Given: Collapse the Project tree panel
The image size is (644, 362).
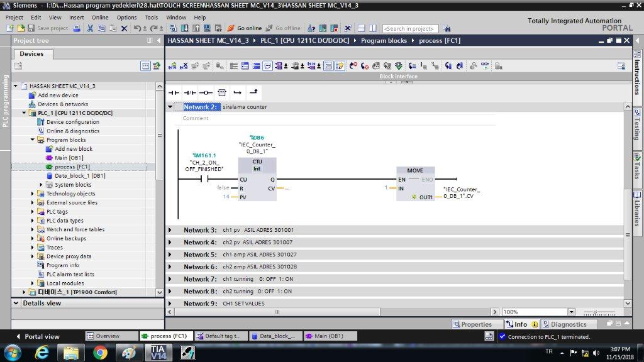Looking at the screenshot, I should click(x=159, y=40).
